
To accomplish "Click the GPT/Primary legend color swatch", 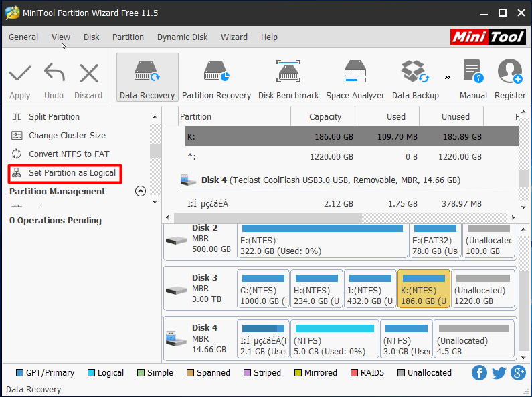I will pos(19,373).
